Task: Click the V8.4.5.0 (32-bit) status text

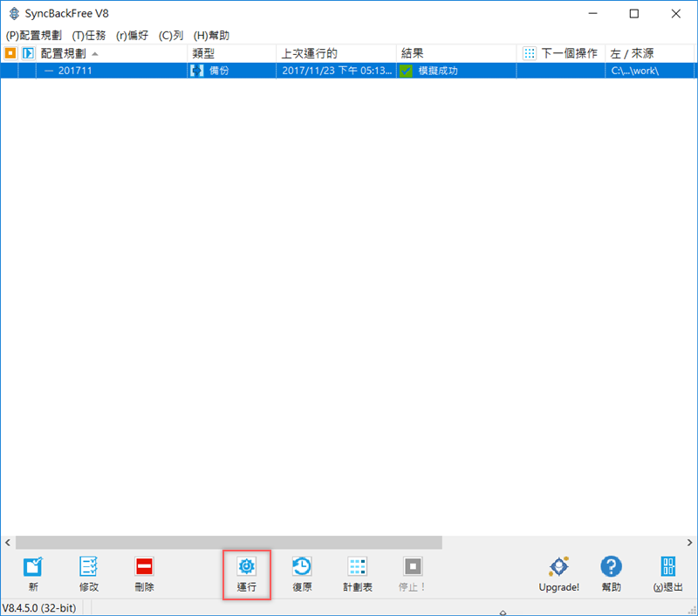Action: coord(39,608)
